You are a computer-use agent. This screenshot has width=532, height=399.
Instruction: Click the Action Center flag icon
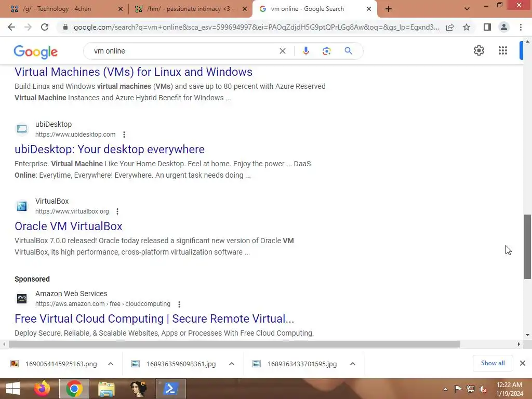[x=458, y=389]
